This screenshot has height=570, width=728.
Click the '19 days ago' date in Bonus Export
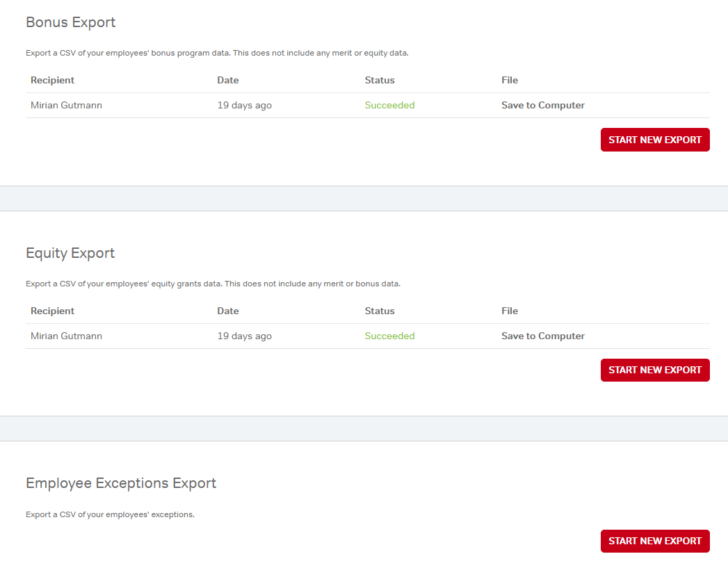pos(244,106)
